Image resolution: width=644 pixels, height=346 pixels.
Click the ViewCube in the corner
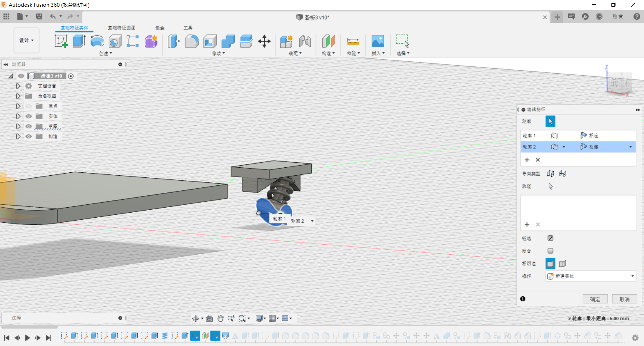620,82
